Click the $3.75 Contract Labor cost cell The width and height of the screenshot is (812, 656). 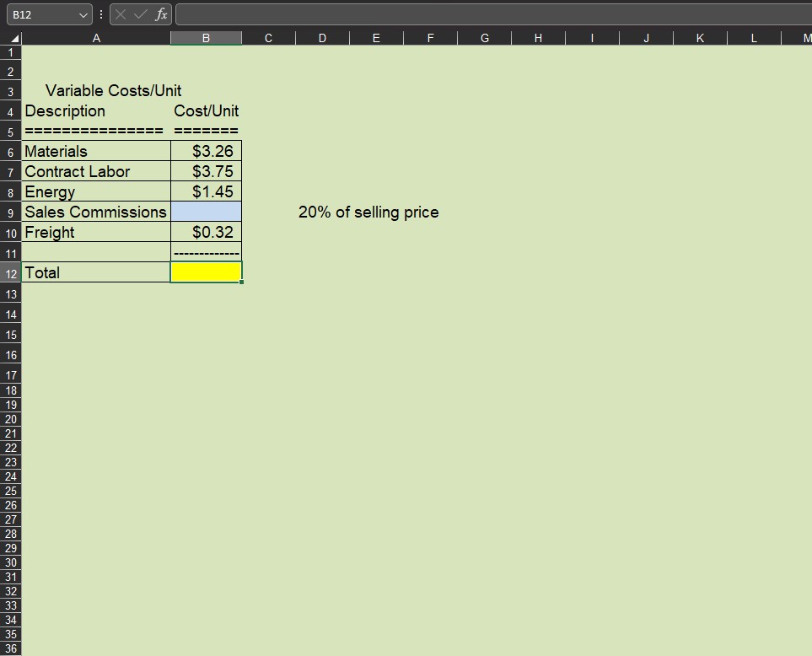pos(206,171)
